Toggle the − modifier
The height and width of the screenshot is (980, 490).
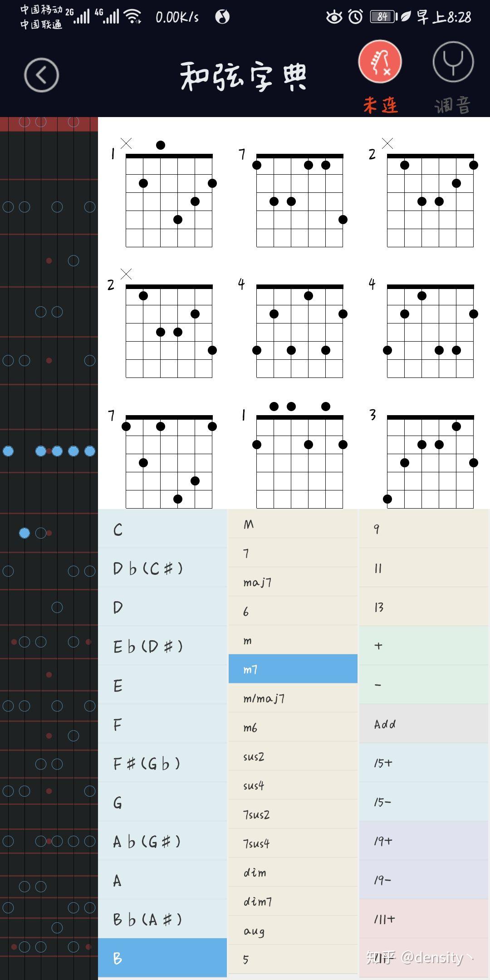[x=424, y=685]
